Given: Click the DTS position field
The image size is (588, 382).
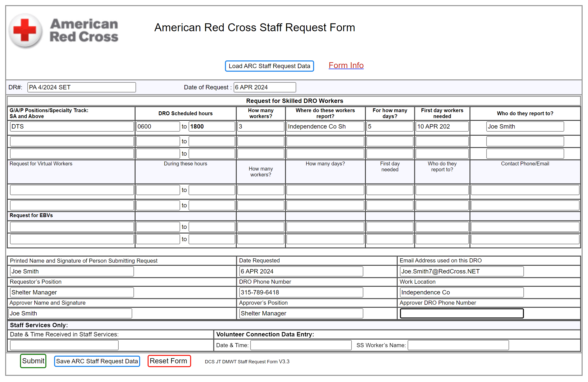Looking at the screenshot, I should 72,126.
